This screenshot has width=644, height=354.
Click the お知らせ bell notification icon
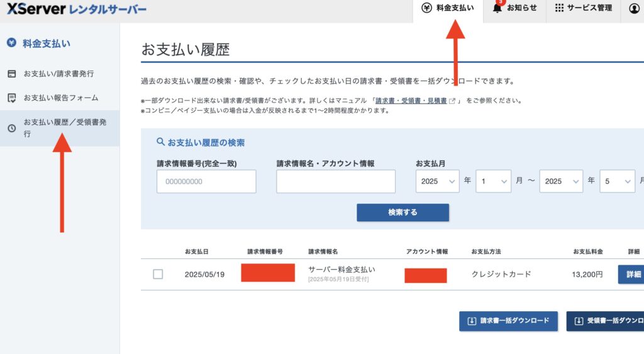(x=497, y=8)
